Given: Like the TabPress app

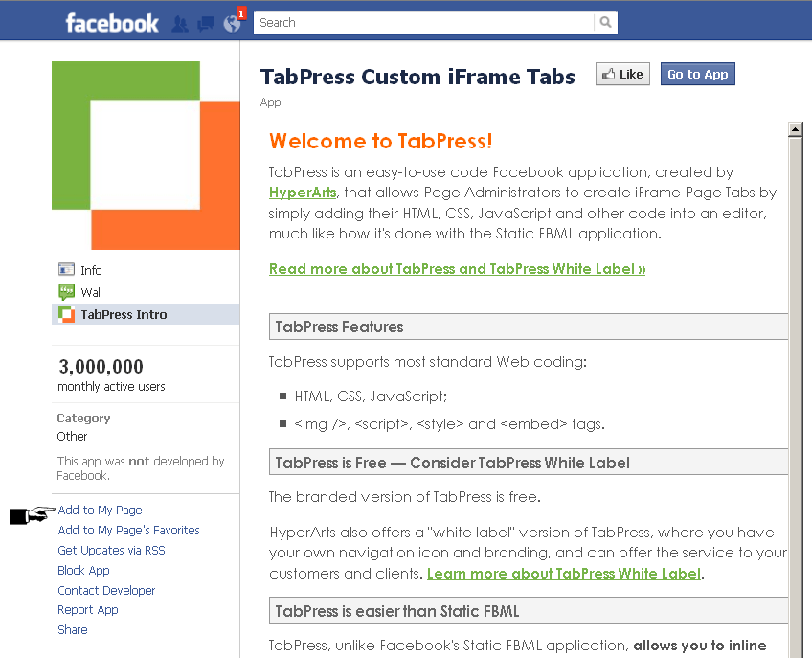Looking at the screenshot, I should 621,73.
